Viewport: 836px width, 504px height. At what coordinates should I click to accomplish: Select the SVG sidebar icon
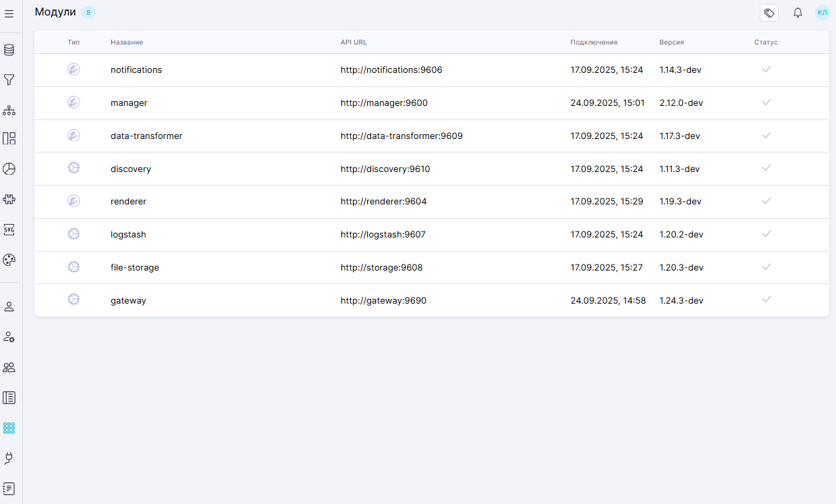9,229
